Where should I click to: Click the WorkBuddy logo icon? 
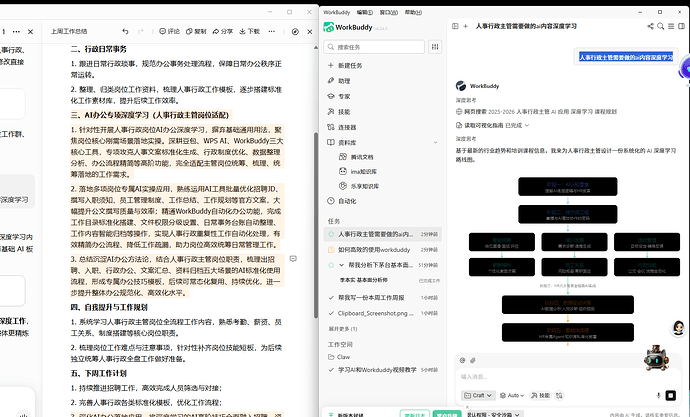329,27
